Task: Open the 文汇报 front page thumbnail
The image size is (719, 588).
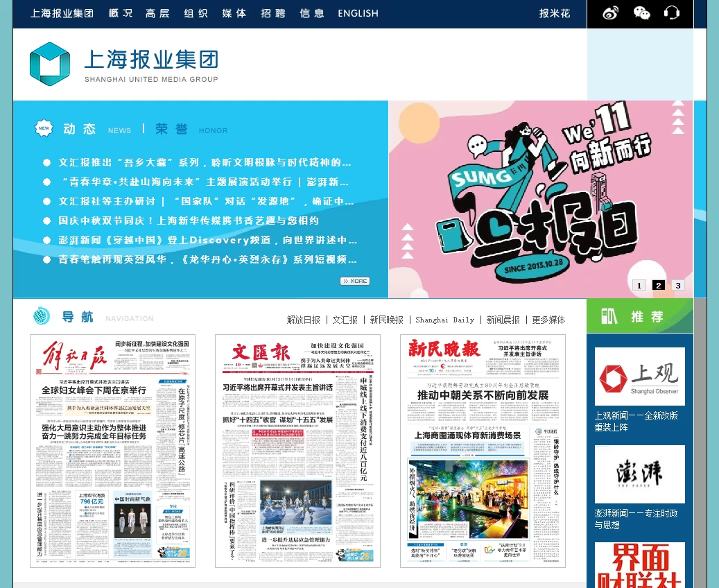Action: (x=297, y=451)
